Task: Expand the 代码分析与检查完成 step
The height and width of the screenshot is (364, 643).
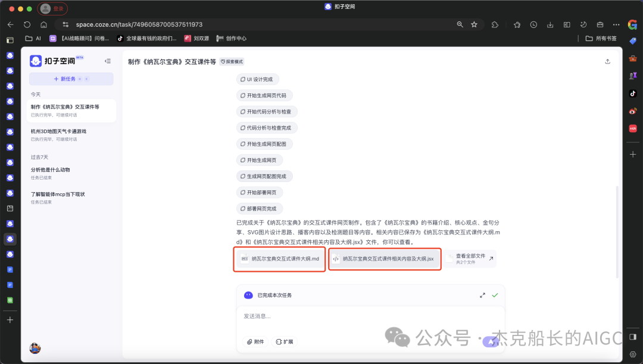Action: tap(267, 128)
